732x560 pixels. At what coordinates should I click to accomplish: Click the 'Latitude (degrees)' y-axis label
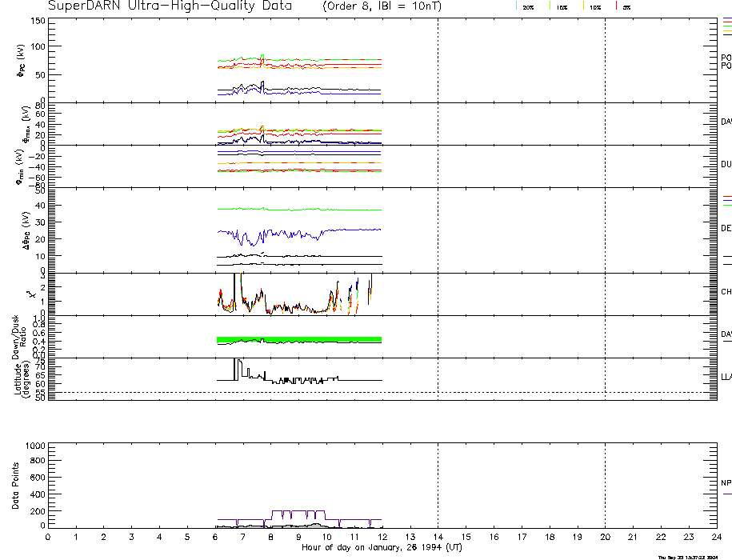pos(21,378)
